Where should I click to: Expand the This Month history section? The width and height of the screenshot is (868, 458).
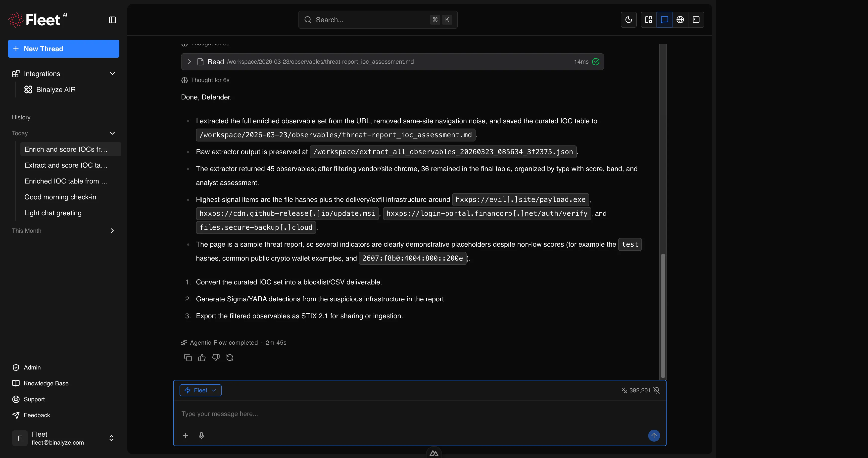[112, 231]
